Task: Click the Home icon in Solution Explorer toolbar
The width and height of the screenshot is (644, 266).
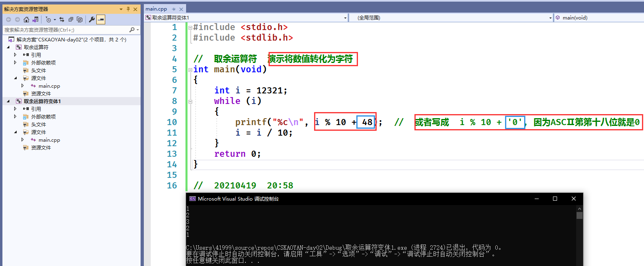Action: 26,19
